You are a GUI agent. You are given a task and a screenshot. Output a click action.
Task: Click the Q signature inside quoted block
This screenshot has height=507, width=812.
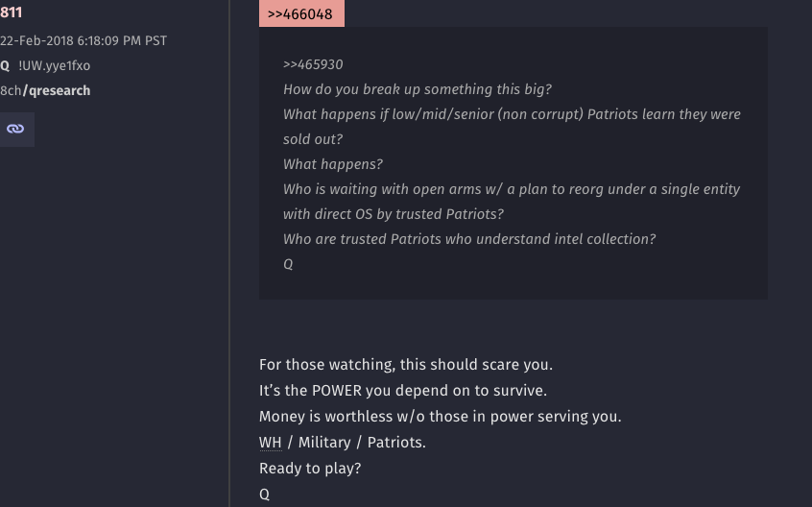click(x=288, y=265)
